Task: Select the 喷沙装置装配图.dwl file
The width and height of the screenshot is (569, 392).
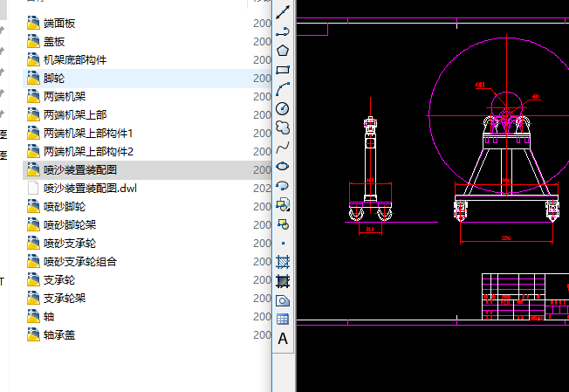Action: [x=90, y=188]
